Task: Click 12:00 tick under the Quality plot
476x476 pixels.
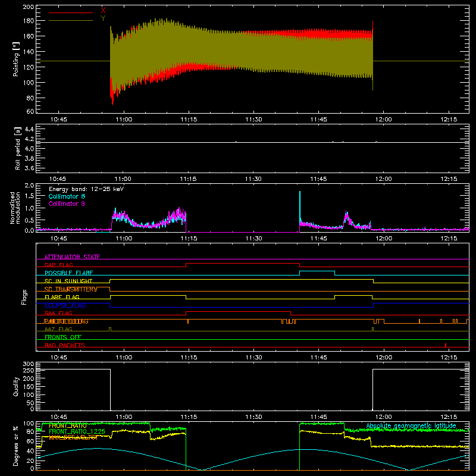Action: pos(383,417)
